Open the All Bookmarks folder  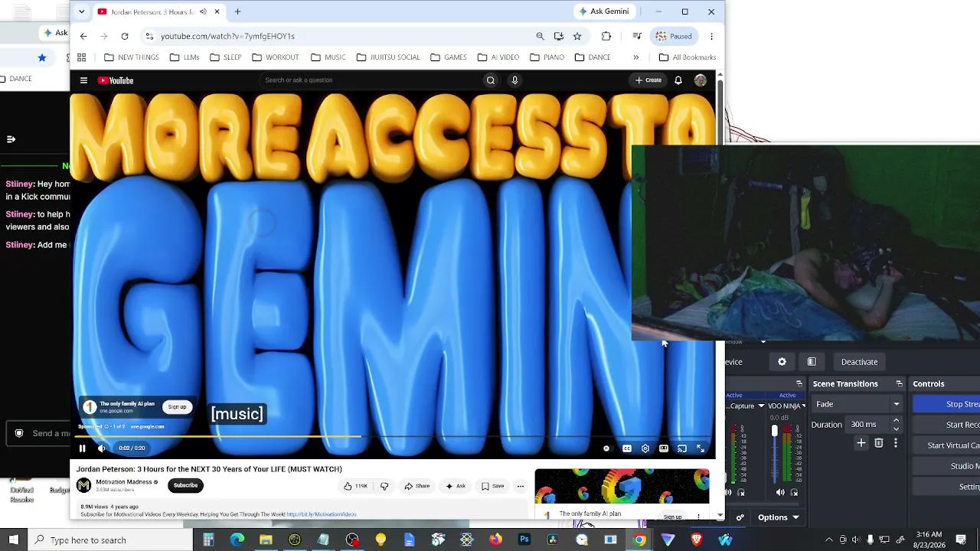pos(688,57)
